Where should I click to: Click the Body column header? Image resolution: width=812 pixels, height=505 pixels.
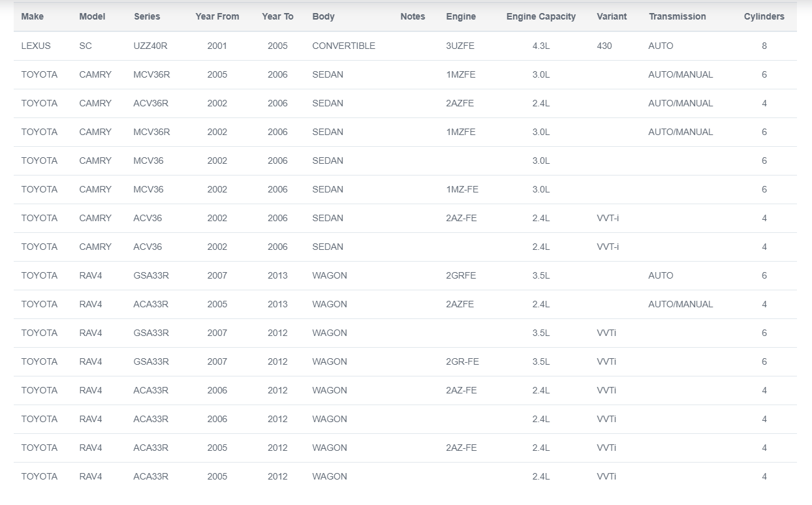323,16
